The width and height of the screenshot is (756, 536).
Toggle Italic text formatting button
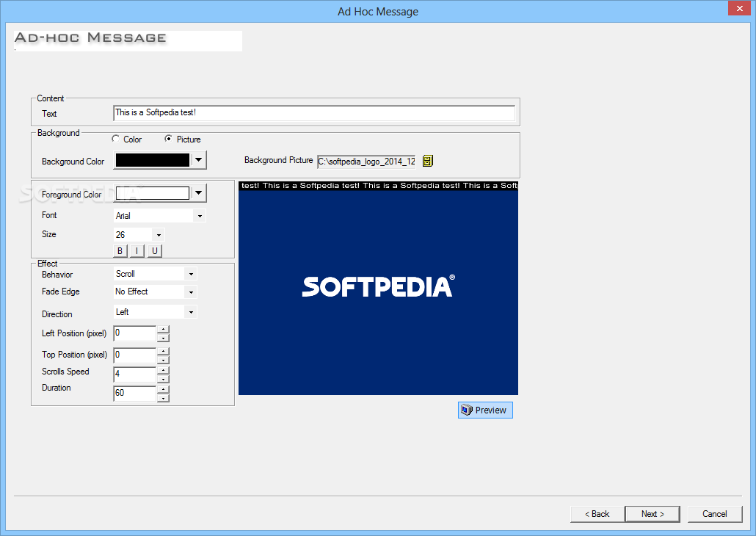137,251
